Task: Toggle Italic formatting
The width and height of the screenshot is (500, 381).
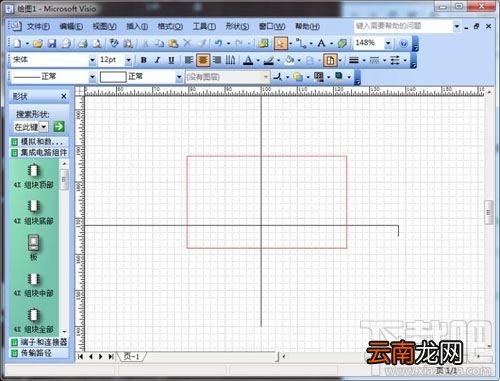Action: (157, 60)
